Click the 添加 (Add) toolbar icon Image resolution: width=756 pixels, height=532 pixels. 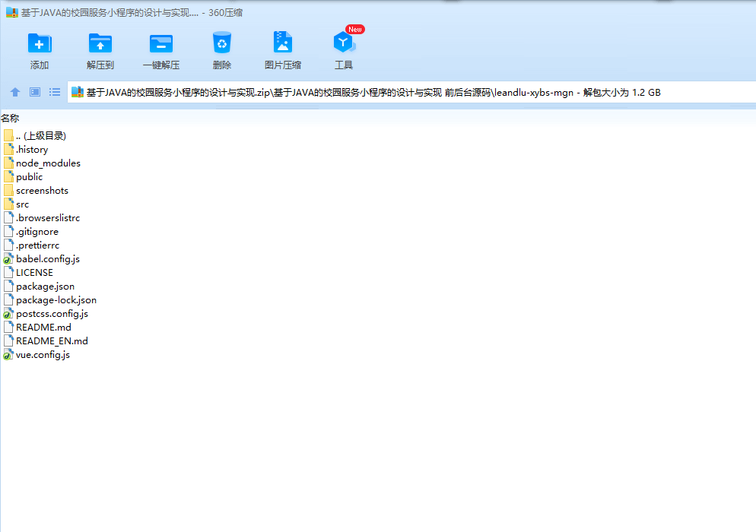[x=40, y=43]
